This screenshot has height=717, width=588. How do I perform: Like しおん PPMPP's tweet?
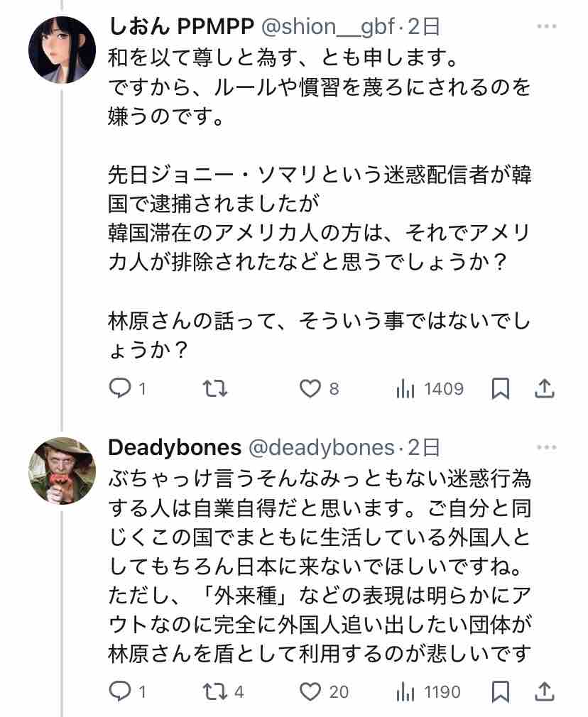(310, 388)
